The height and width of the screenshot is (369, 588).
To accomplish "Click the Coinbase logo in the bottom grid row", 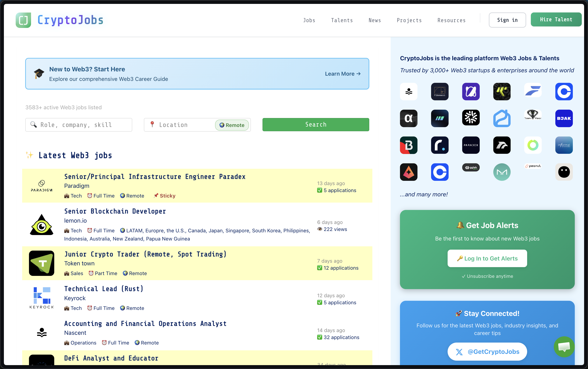I will 440,172.
